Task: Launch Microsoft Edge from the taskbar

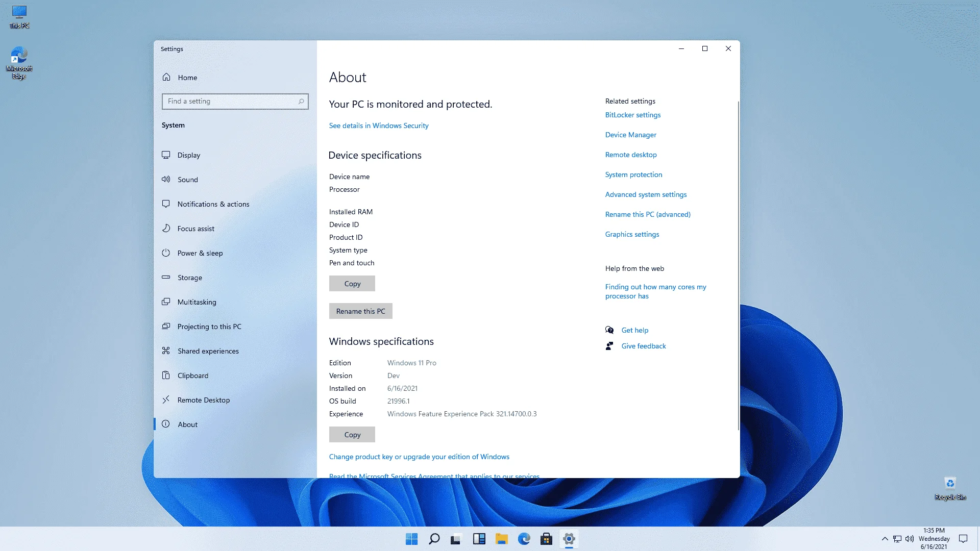Action: (x=524, y=539)
